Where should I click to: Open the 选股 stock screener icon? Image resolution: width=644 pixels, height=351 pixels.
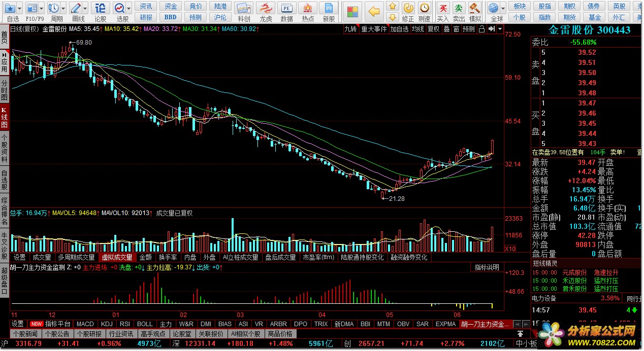(x=120, y=8)
